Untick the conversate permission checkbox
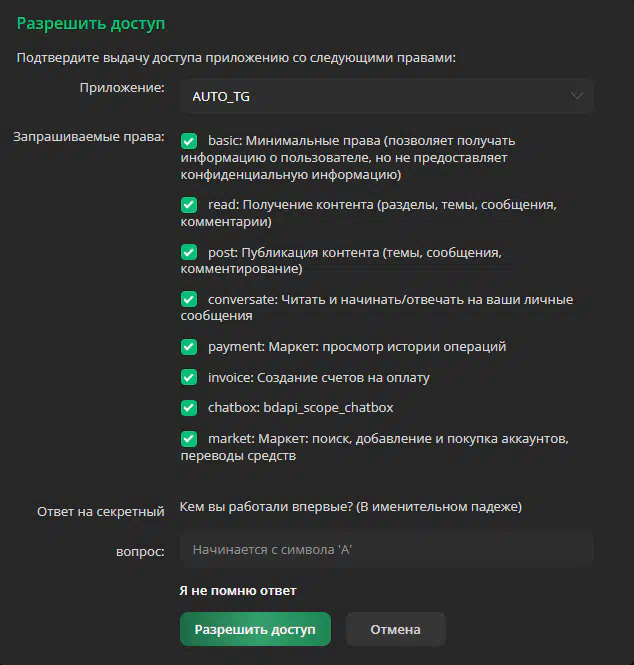Viewport: 634px width, 665px height. click(x=189, y=299)
